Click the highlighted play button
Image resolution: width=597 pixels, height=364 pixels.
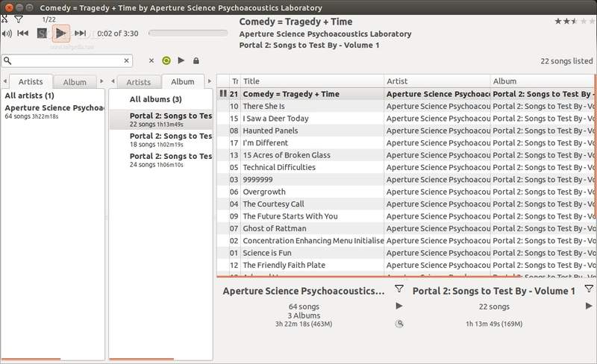[x=61, y=34]
